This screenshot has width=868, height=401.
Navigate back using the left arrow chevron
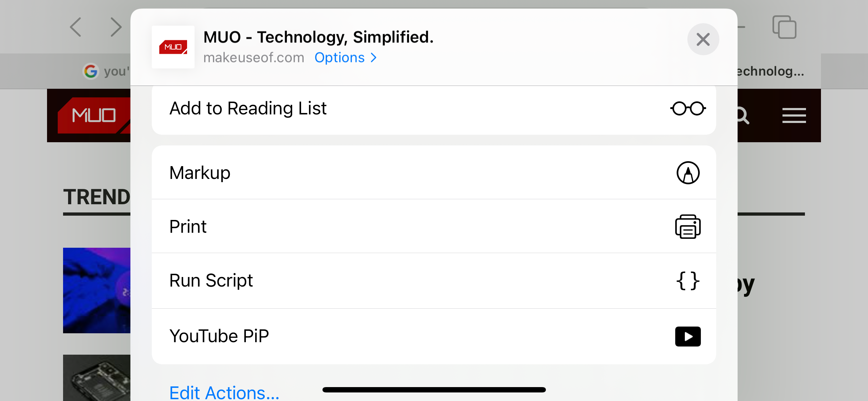click(75, 27)
